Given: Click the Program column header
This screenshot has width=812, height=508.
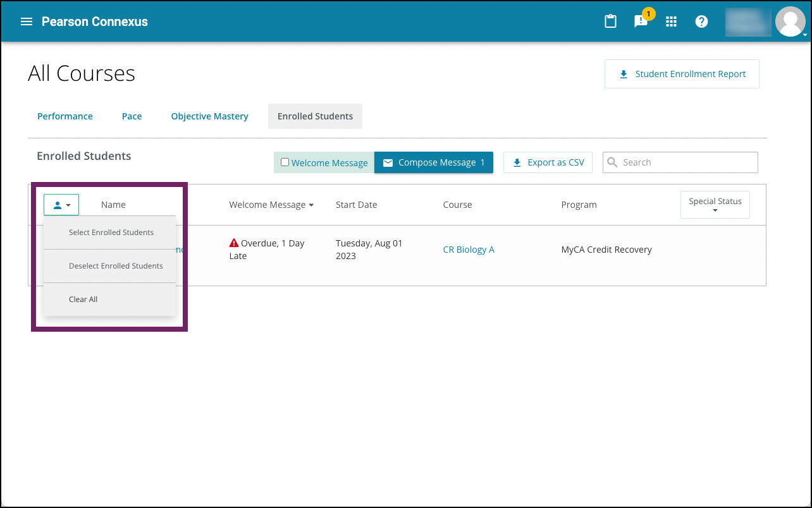Looking at the screenshot, I should (x=579, y=205).
